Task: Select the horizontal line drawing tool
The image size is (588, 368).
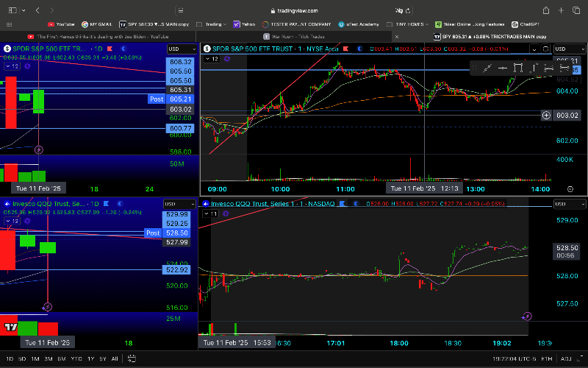Action: 503,68
